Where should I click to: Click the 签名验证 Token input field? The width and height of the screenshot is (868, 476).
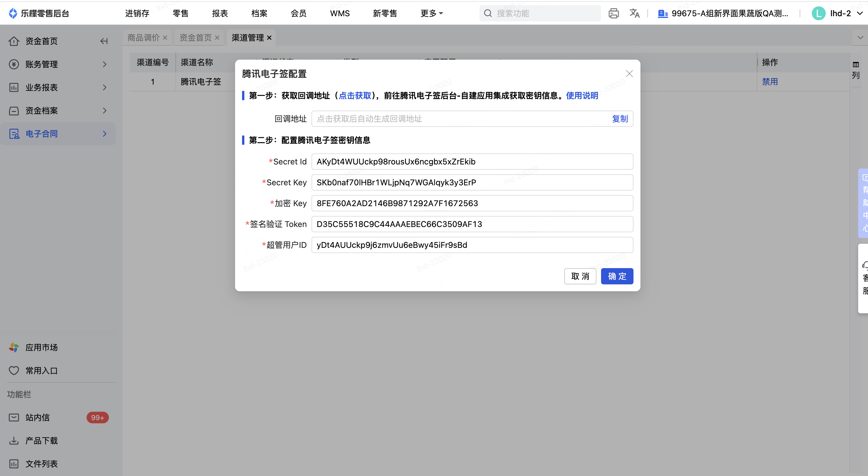[473, 224]
